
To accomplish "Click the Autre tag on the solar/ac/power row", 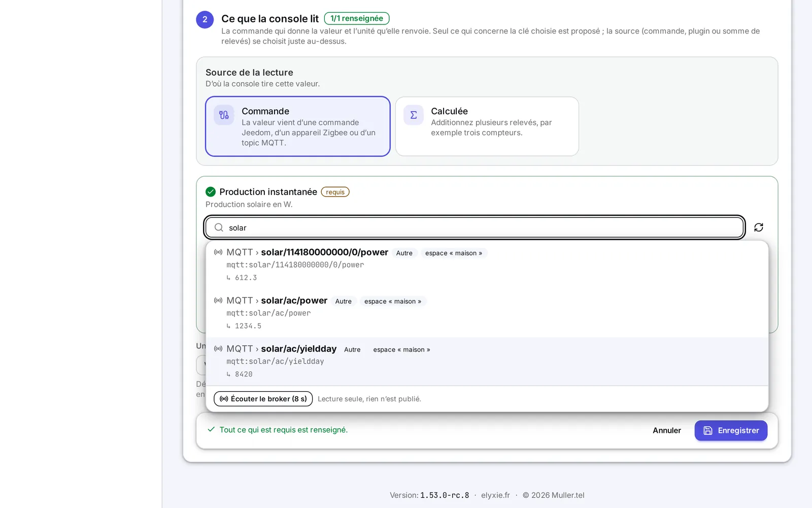I will pos(344,301).
